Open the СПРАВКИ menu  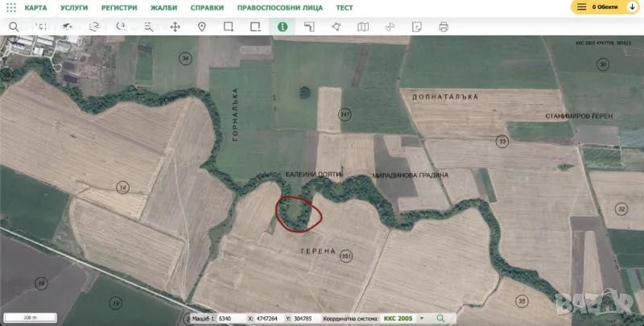pos(207,8)
